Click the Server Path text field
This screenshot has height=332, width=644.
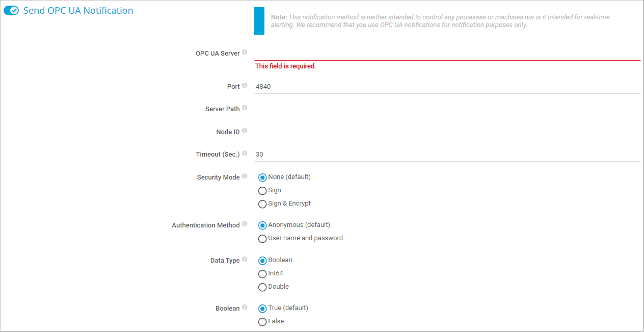point(447,109)
